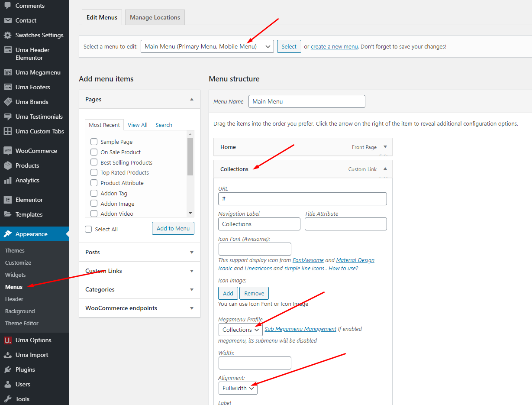The height and width of the screenshot is (405, 532).
Task: Check the Sample Page checkbox
Action: point(94,142)
